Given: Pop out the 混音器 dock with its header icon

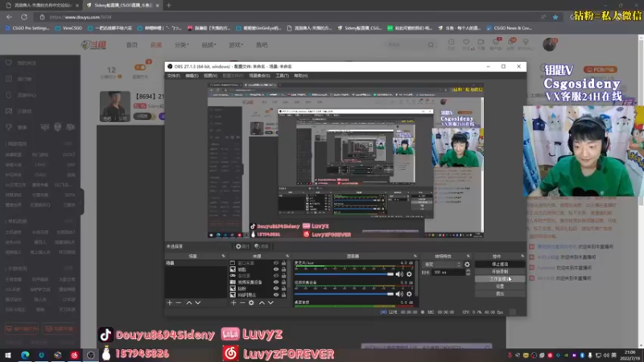Looking at the screenshot, I should click(415, 256).
